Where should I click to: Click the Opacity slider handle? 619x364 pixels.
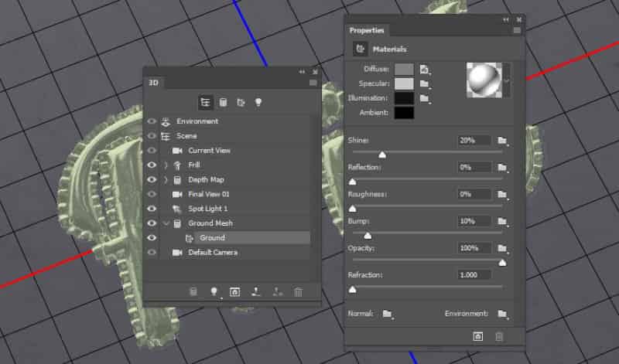click(x=502, y=263)
